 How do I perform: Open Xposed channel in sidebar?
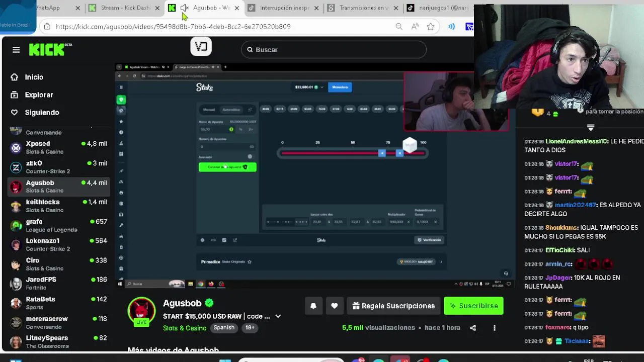click(x=59, y=147)
